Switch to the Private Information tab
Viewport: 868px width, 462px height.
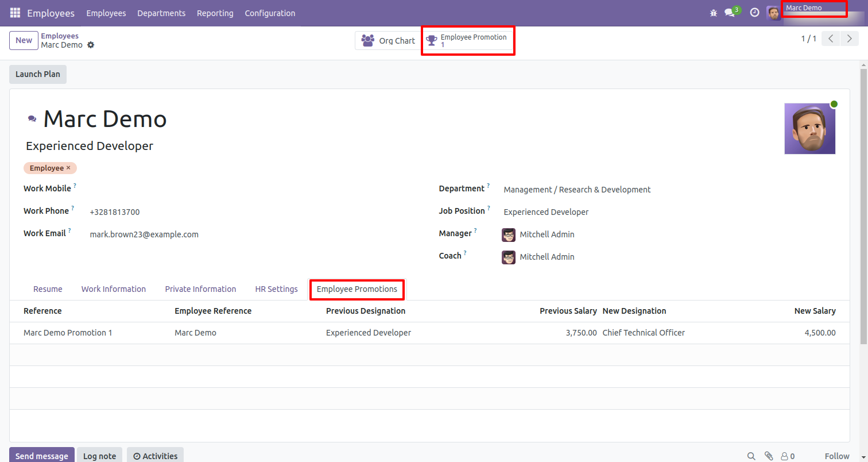coord(200,289)
